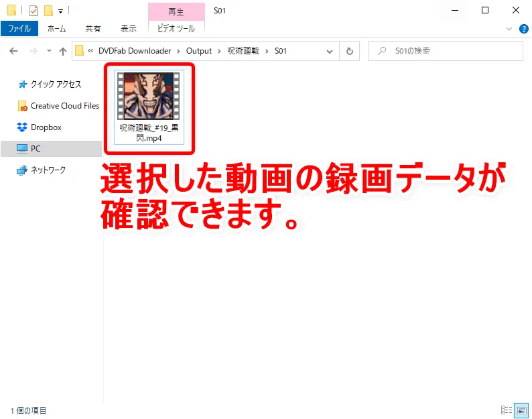
Task: Open the recent locations dropdown arrow
Action: (49, 50)
